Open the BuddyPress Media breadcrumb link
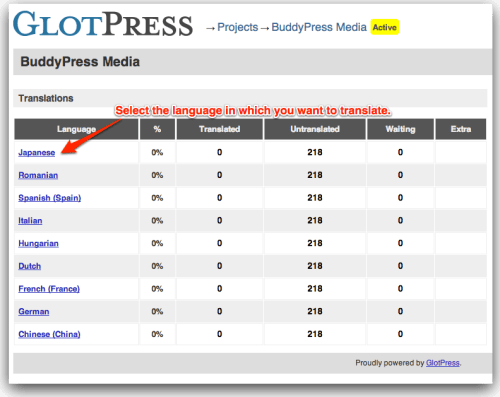The height and width of the screenshot is (397, 500). pyautogui.click(x=319, y=27)
